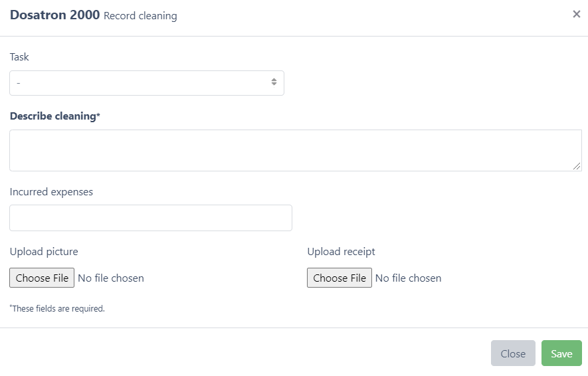Click the Task select arrow indicator

click(x=274, y=82)
